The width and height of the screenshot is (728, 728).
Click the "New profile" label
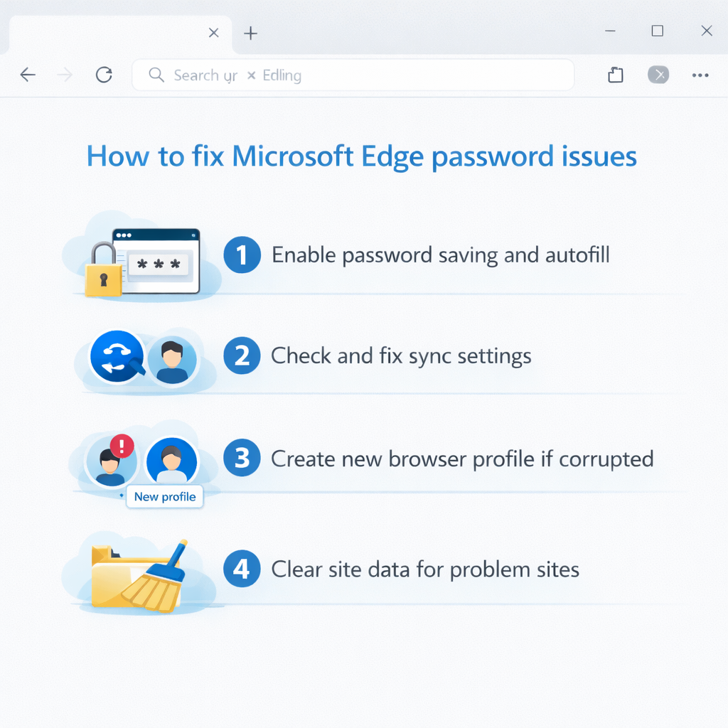(165, 497)
